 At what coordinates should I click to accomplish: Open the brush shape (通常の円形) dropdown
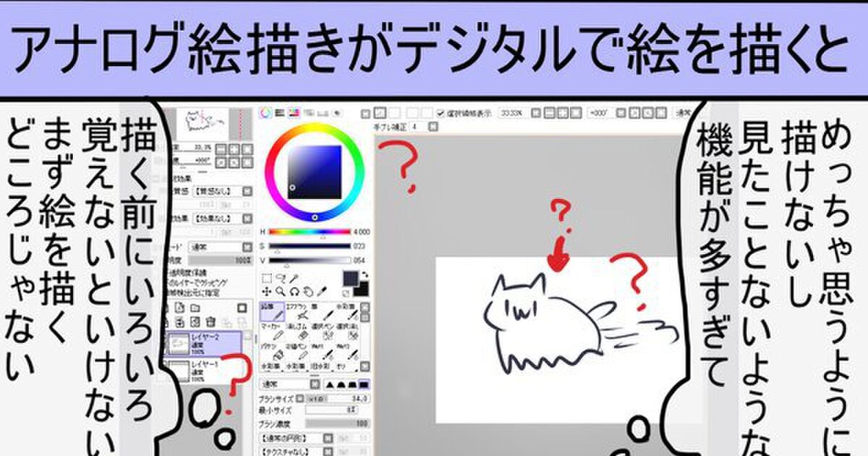point(295,439)
